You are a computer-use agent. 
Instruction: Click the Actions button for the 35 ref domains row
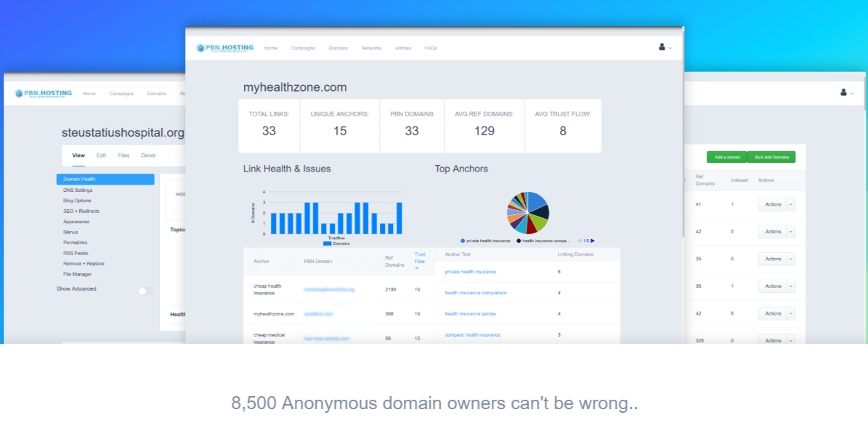click(772, 259)
